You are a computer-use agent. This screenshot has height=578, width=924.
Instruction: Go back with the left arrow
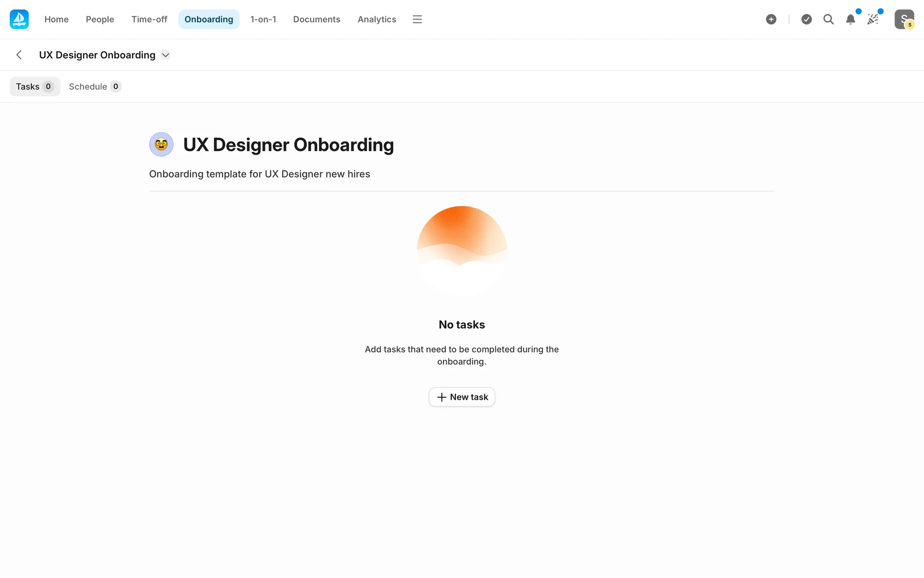point(19,55)
